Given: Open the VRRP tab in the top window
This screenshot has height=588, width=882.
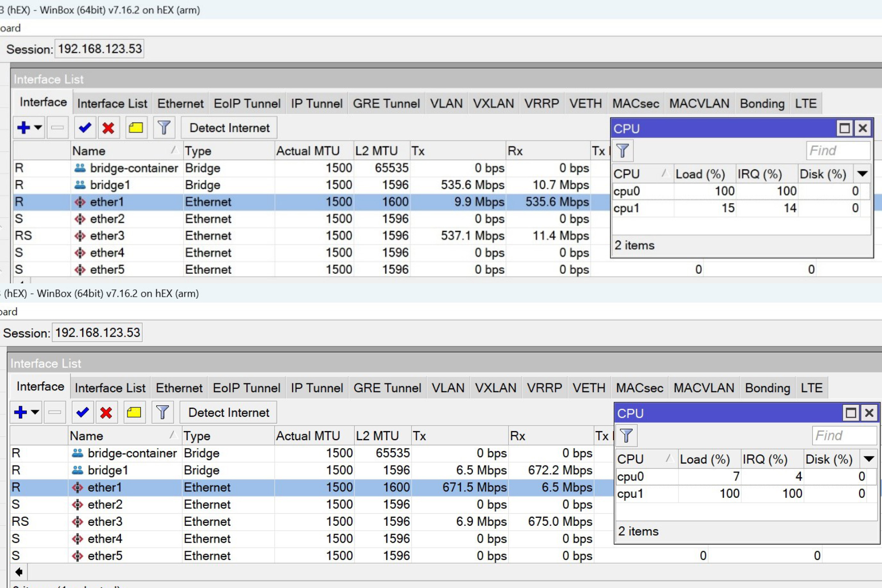Looking at the screenshot, I should pos(541,104).
